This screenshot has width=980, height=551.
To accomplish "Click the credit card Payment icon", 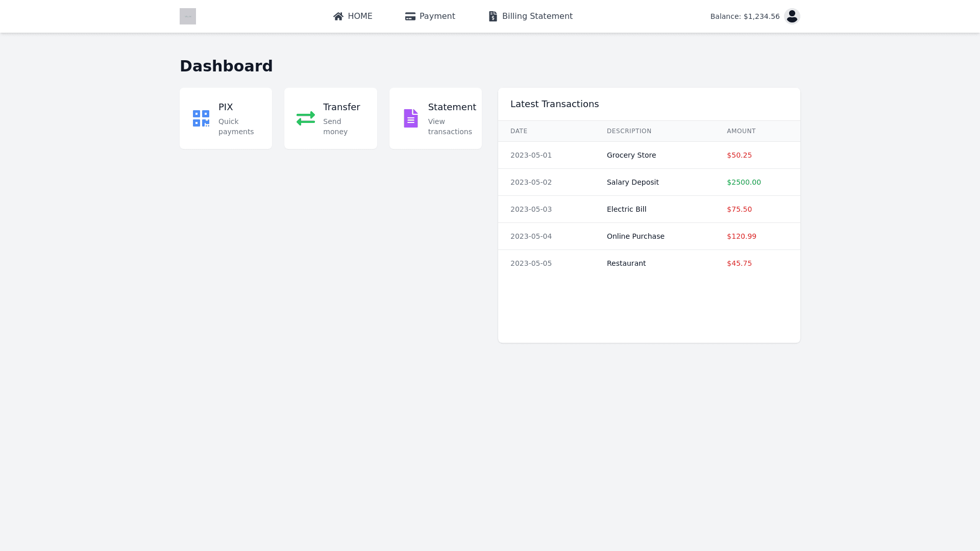I will (x=410, y=16).
